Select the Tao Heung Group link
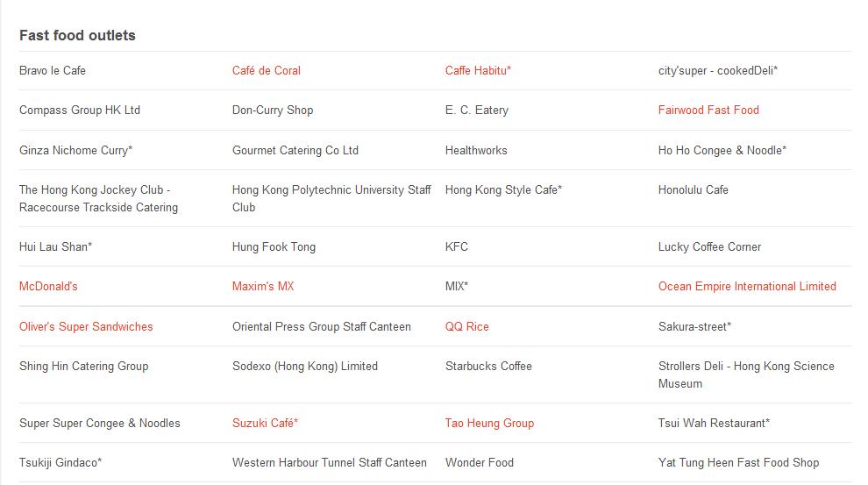 click(489, 424)
